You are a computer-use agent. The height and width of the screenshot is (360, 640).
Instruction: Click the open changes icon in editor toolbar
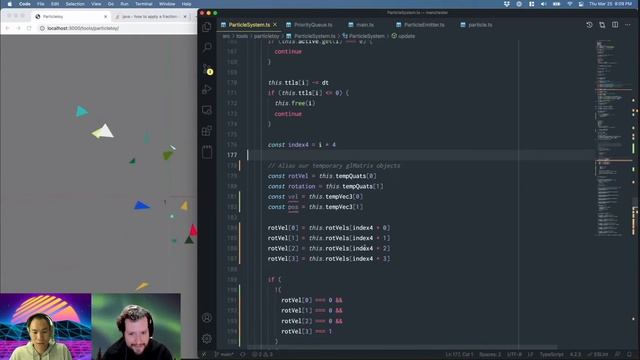point(602,25)
